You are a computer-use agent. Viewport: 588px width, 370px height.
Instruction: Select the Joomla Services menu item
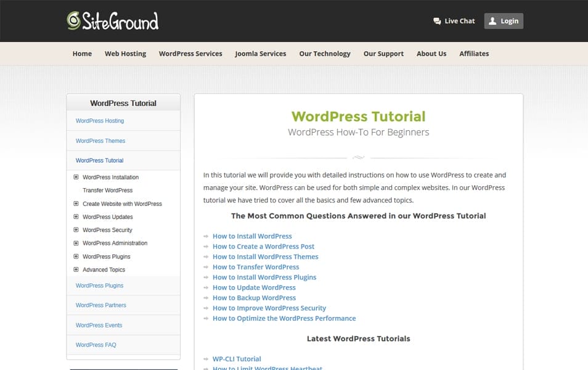[260, 54]
